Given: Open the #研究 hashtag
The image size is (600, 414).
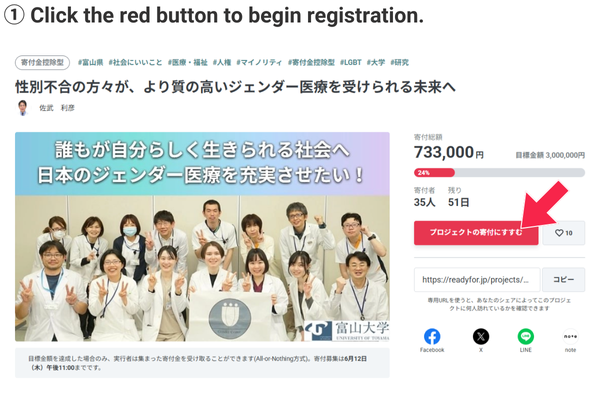Looking at the screenshot, I should tap(399, 62).
